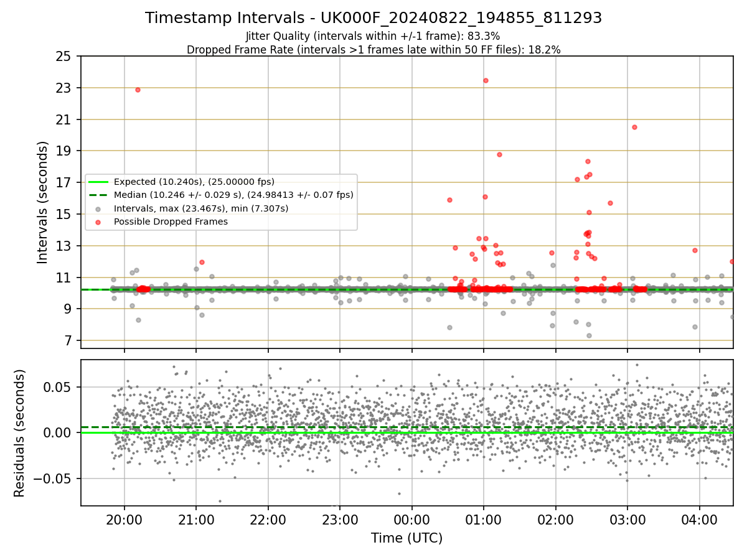
Task: Click the red point near 03:05 at 20.5 seconds
Action: (634, 127)
